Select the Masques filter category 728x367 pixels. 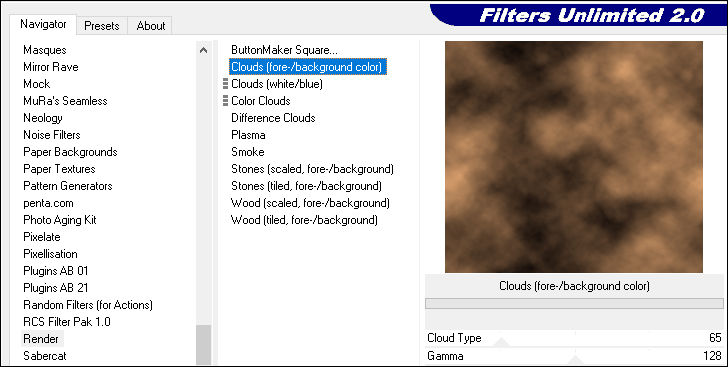(x=45, y=50)
